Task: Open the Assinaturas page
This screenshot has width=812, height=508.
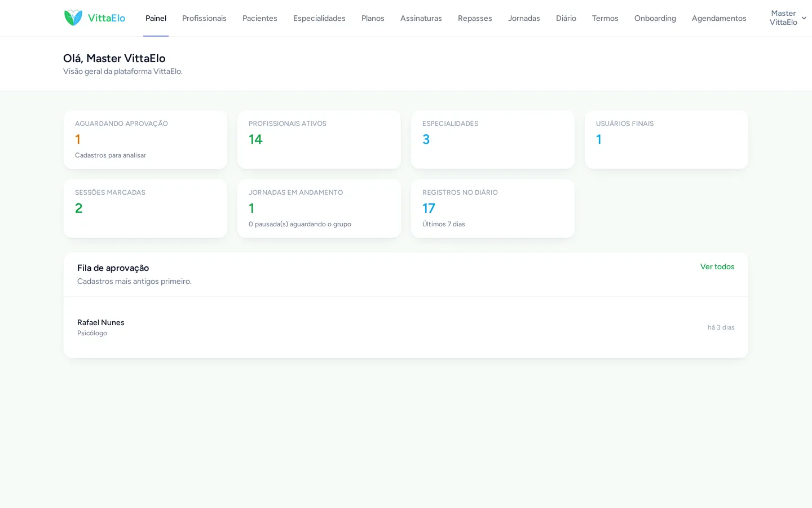Action: point(421,18)
